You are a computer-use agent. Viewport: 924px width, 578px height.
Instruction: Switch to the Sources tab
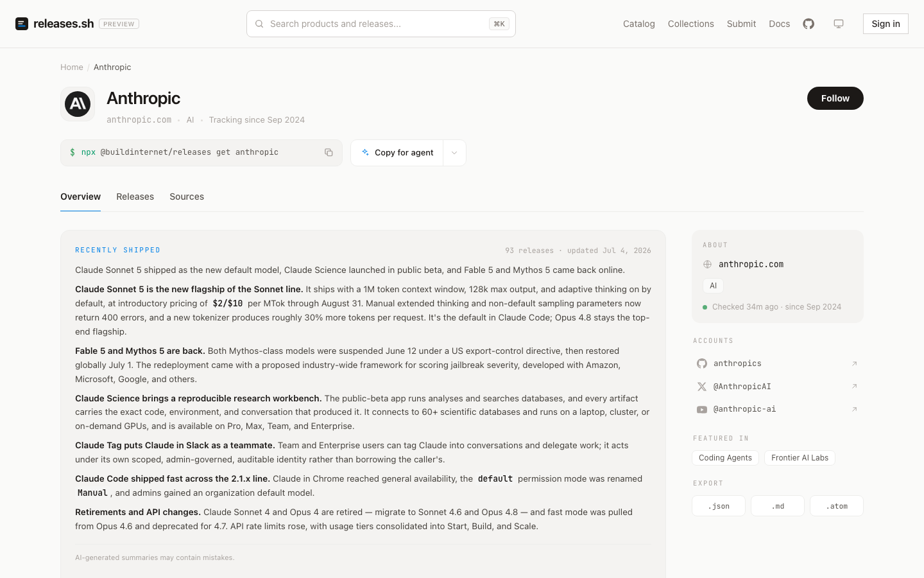[x=187, y=197]
